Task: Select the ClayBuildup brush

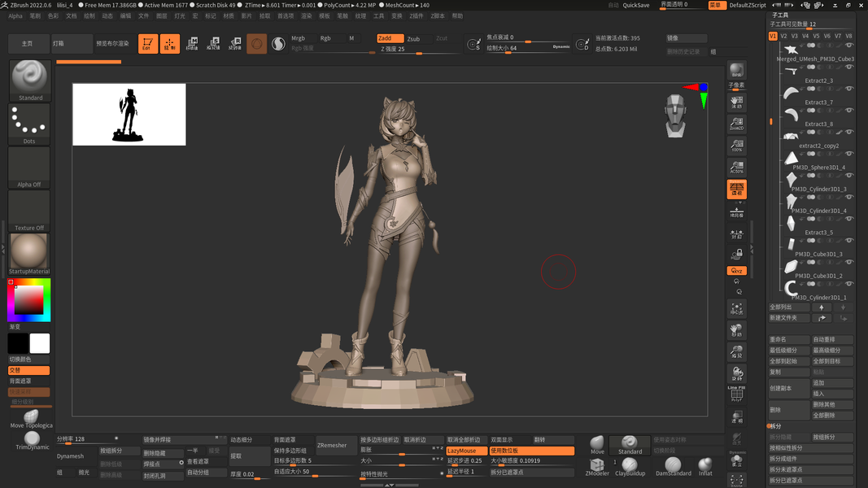Action: (630, 466)
